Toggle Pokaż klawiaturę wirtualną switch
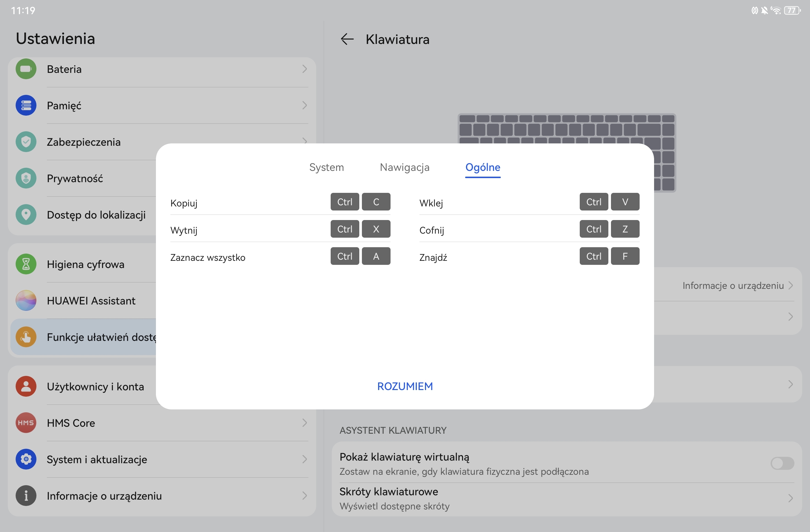Screen dimensions: 810x532 pyautogui.click(x=782, y=463)
